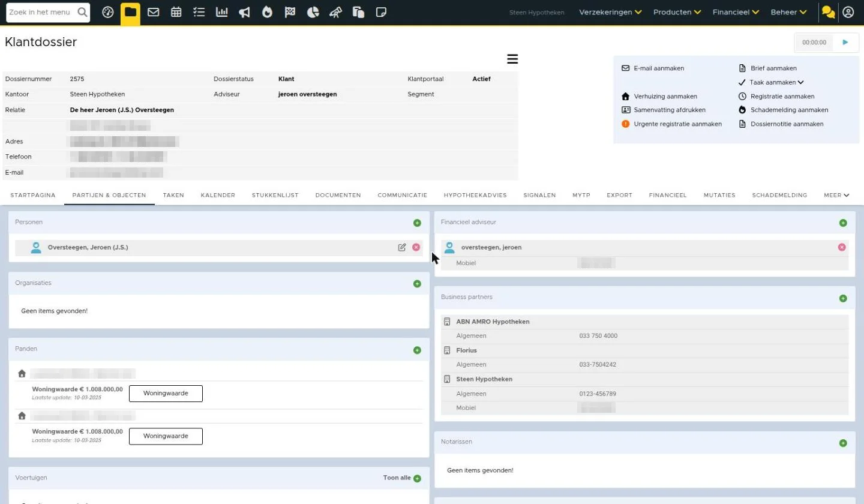Open the chat bubbles icon
The image size is (864, 504).
(x=828, y=12)
